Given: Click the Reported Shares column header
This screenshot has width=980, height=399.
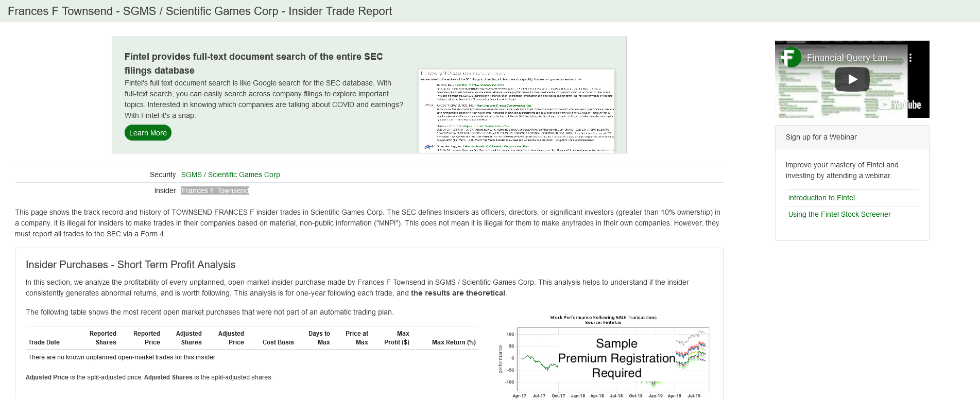Looking at the screenshot, I should pos(102,338).
